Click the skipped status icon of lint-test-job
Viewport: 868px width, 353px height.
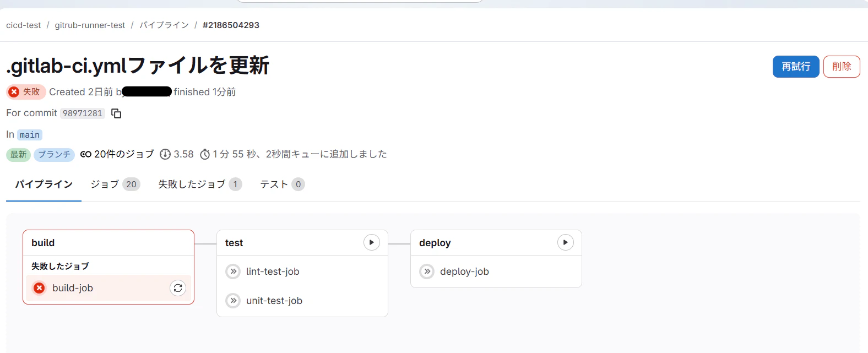233,271
